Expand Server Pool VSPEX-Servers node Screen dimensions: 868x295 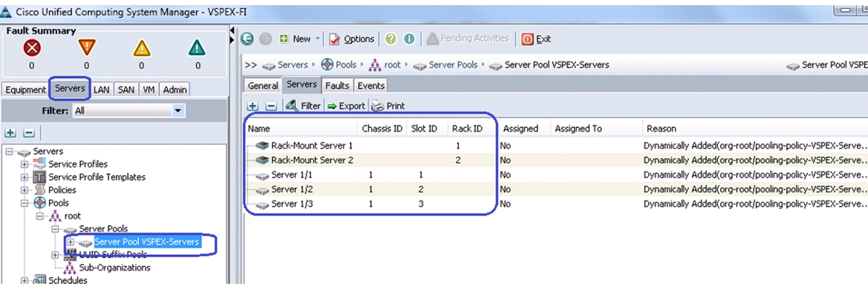coord(71,241)
